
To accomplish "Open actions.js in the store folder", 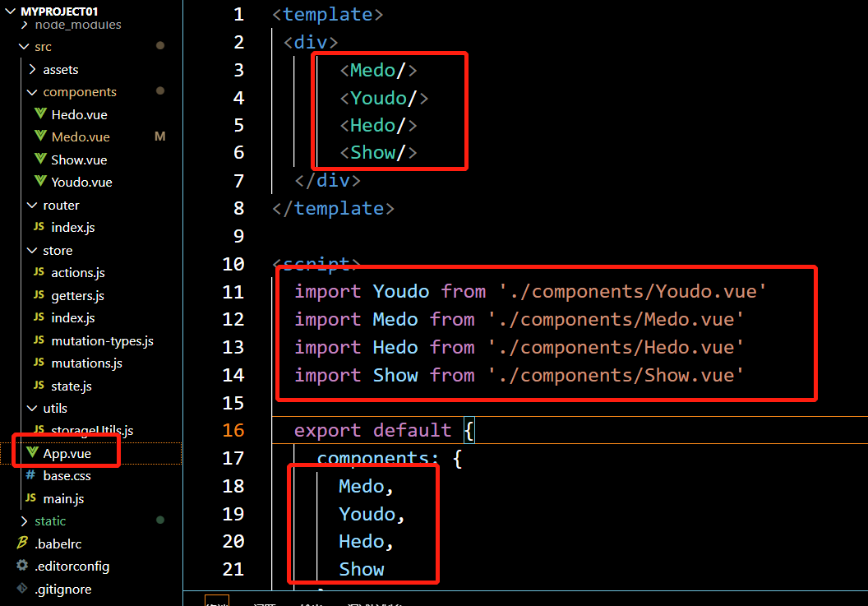I will 78,272.
